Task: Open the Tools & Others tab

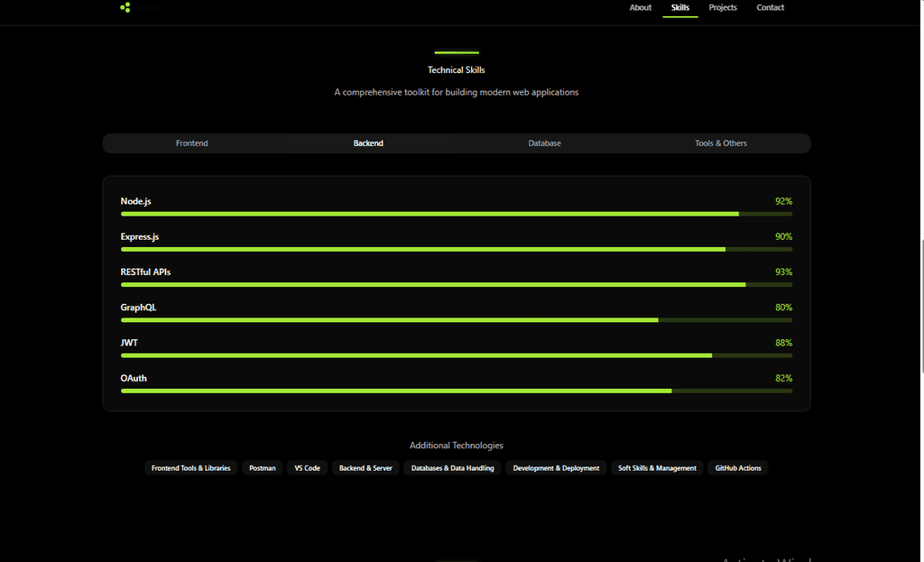Action: [x=720, y=143]
